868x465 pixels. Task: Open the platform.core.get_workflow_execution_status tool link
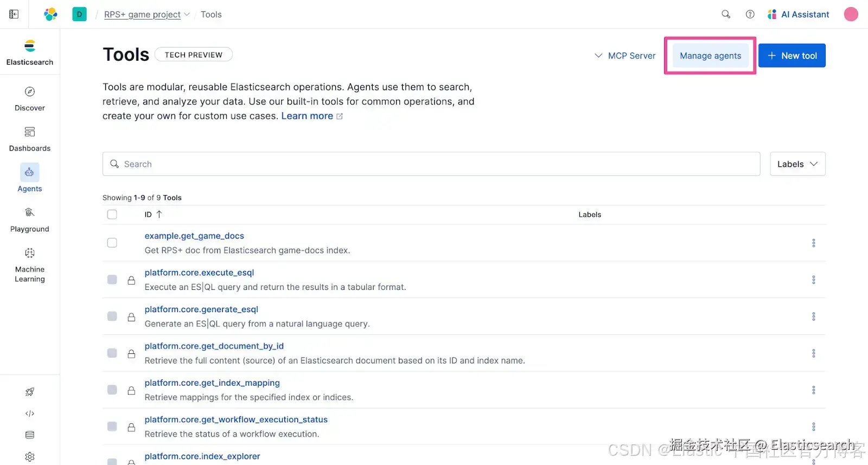pyautogui.click(x=236, y=420)
